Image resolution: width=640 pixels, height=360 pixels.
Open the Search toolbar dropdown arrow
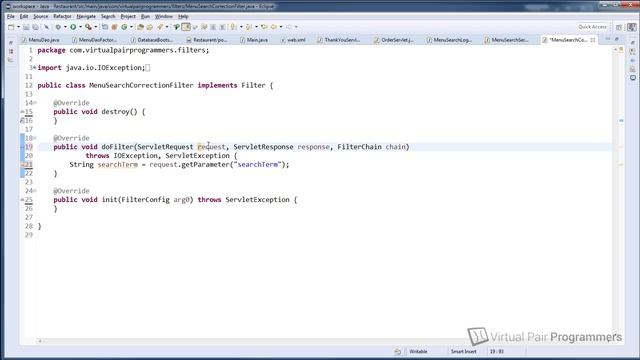point(167,27)
